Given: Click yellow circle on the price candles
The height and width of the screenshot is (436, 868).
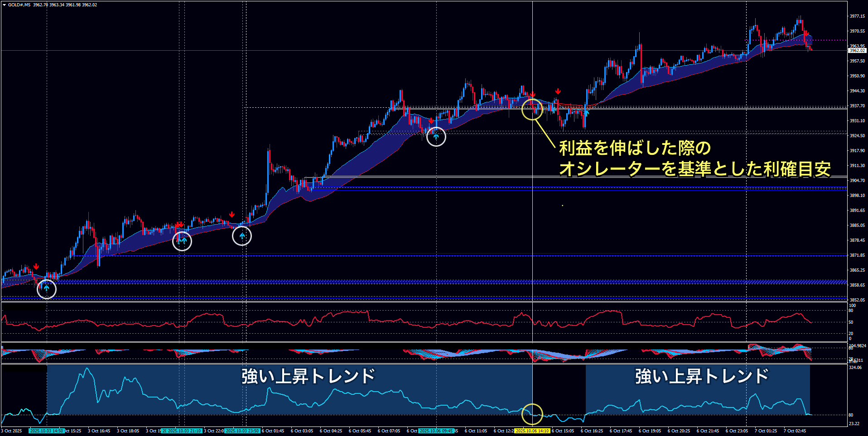Looking at the screenshot, I should click(x=532, y=110).
